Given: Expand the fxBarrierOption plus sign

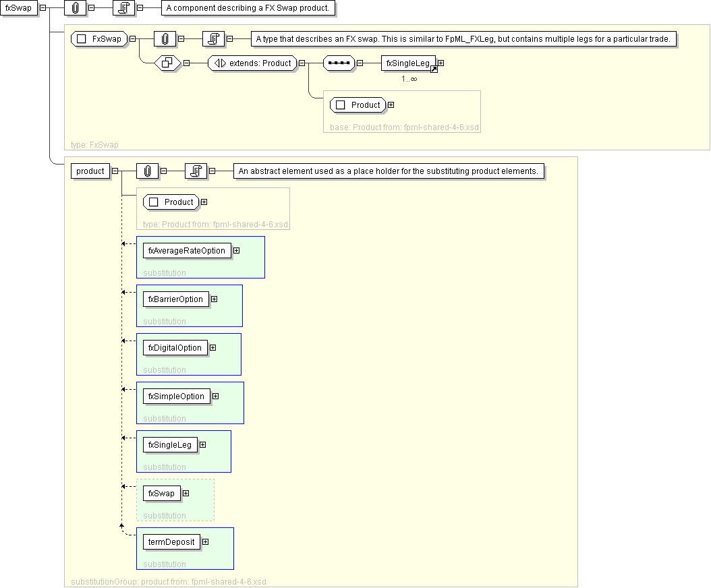Looking at the screenshot, I should [214, 299].
